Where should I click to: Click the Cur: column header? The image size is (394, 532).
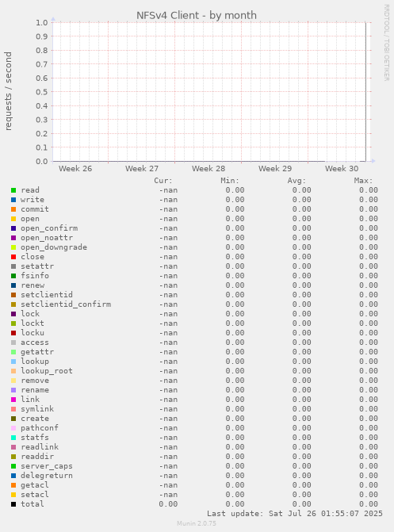point(163,181)
